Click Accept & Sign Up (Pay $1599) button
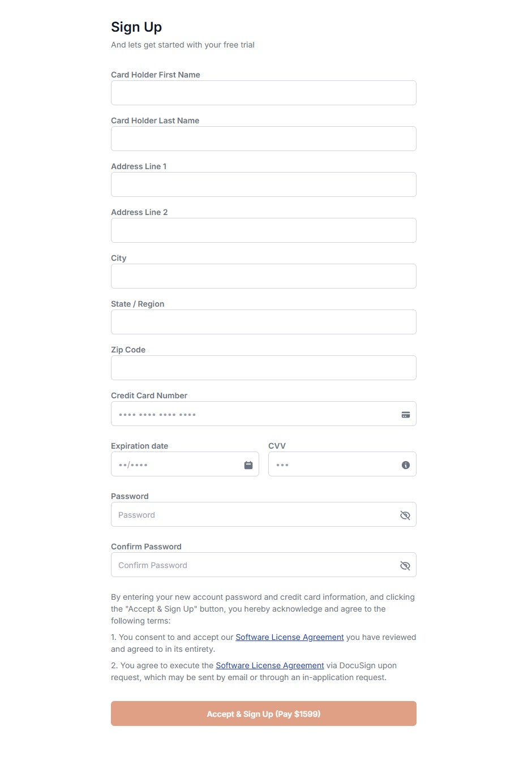The height and width of the screenshot is (761, 532). 264,713
